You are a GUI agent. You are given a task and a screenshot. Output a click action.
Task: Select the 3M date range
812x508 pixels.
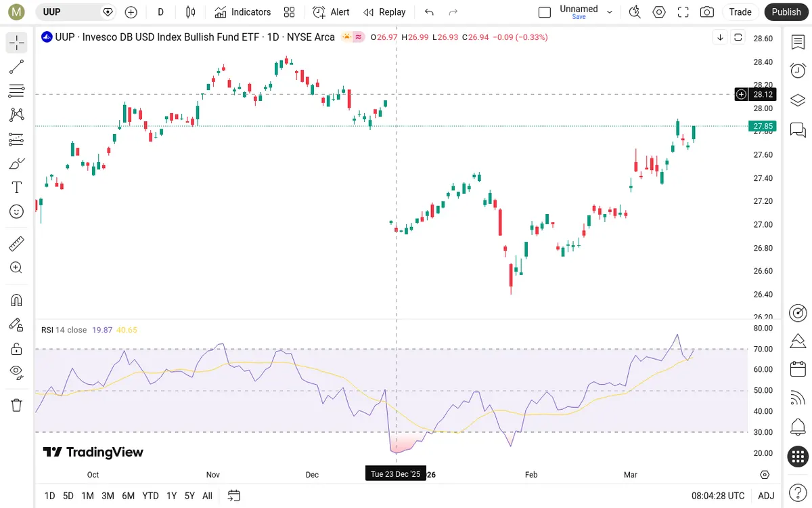108,496
